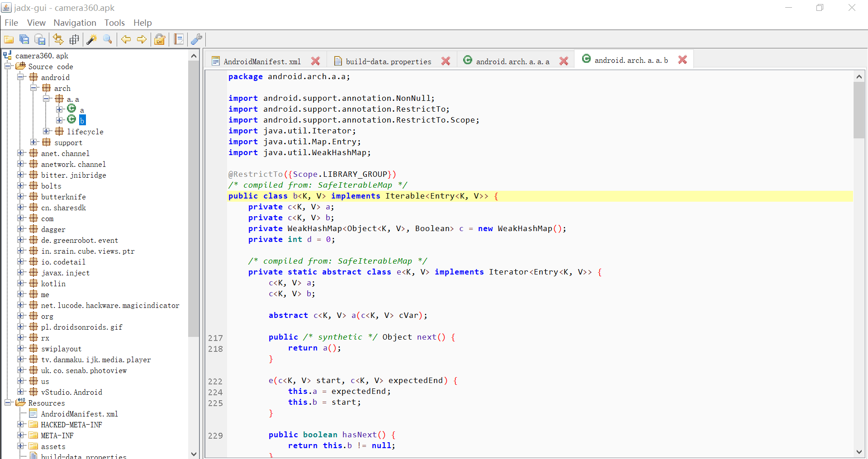Viewport: 868px width, 459px height.
Task: Click the highlighted public class b line
Action: pyautogui.click(x=540, y=196)
